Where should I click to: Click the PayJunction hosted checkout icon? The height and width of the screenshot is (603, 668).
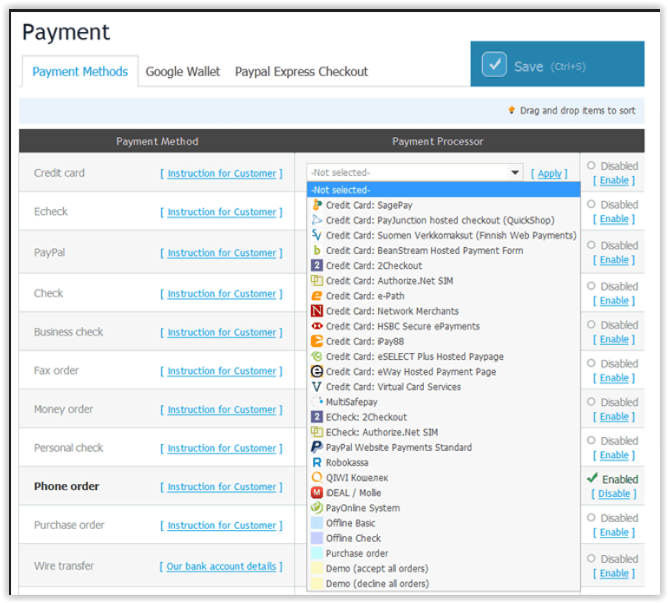click(317, 220)
